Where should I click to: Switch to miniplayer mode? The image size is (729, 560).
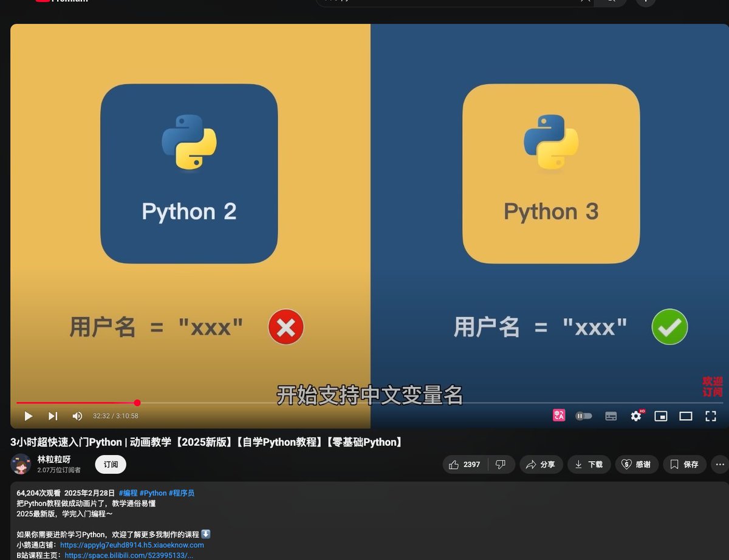(x=661, y=416)
